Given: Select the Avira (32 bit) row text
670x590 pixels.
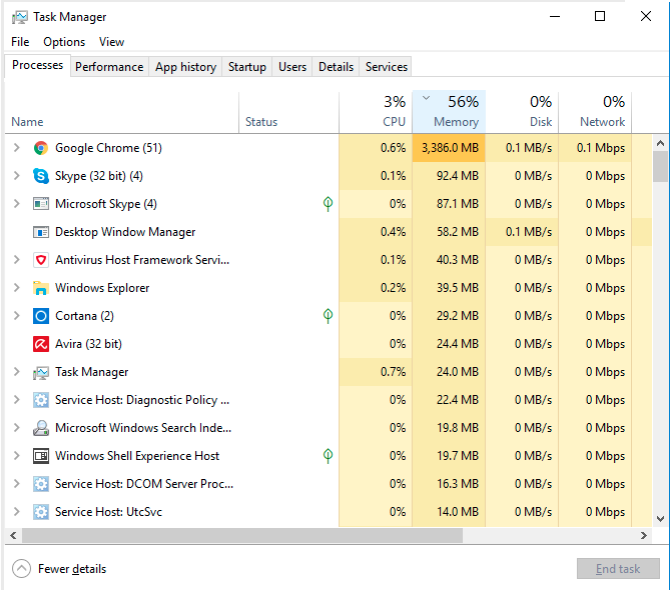Looking at the screenshot, I should click(88, 344).
